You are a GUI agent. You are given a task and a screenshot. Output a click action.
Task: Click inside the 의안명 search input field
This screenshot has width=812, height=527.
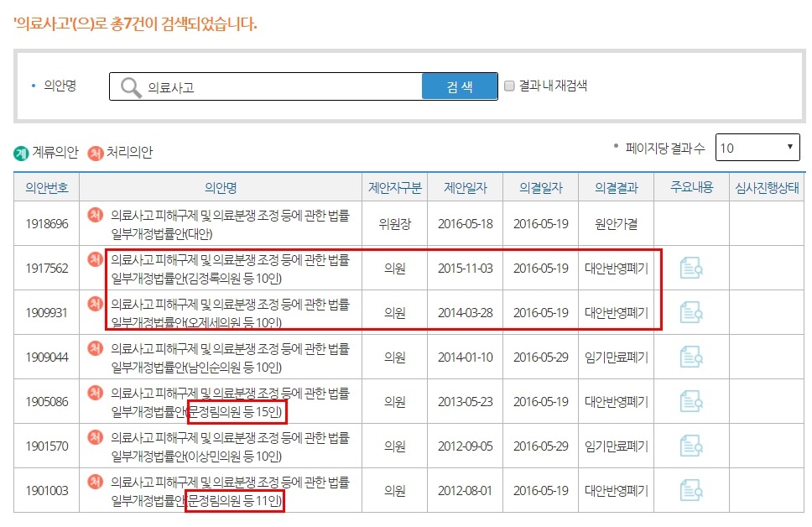pos(277,86)
